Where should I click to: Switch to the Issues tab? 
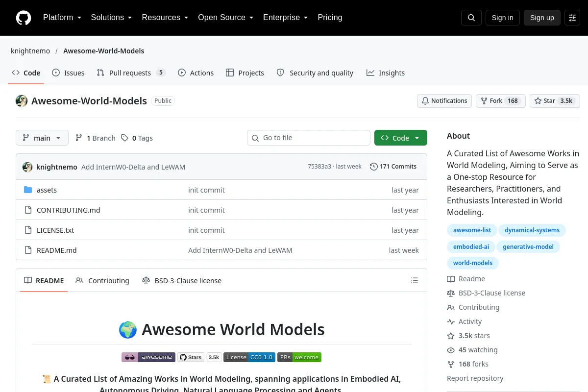tap(68, 73)
